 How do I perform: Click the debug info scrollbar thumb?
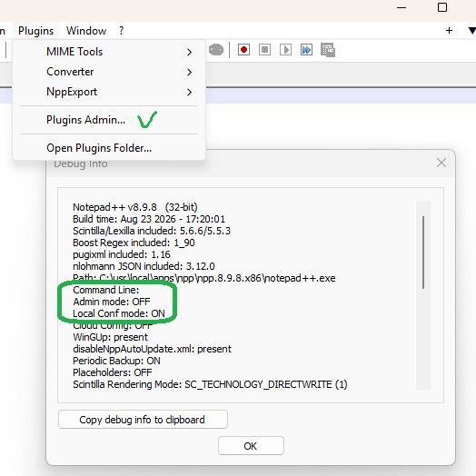[423, 252]
